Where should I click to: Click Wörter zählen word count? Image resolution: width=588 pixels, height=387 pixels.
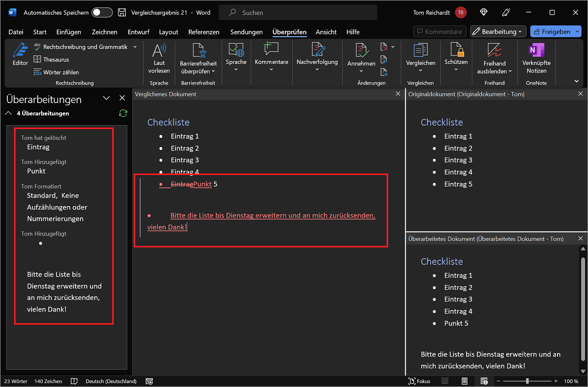coord(56,72)
